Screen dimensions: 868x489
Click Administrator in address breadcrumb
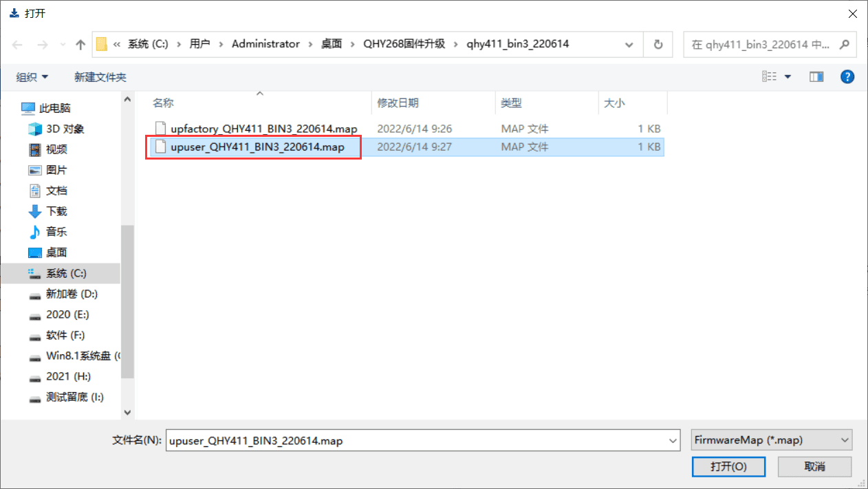(265, 44)
